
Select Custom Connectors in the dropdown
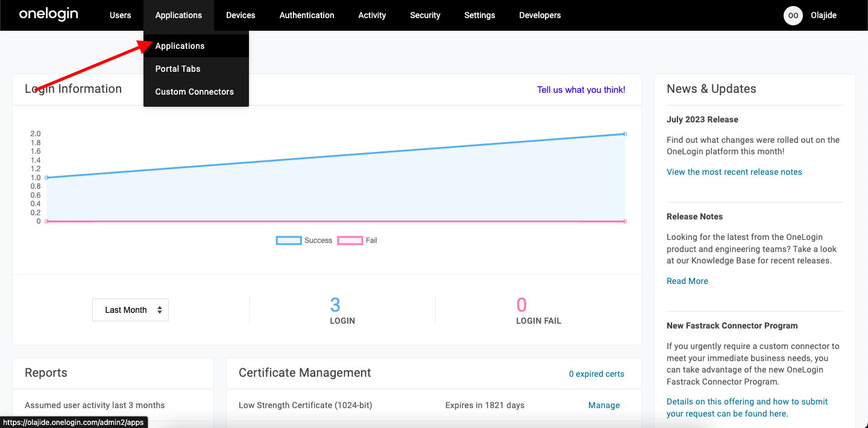(x=196, y=92)
